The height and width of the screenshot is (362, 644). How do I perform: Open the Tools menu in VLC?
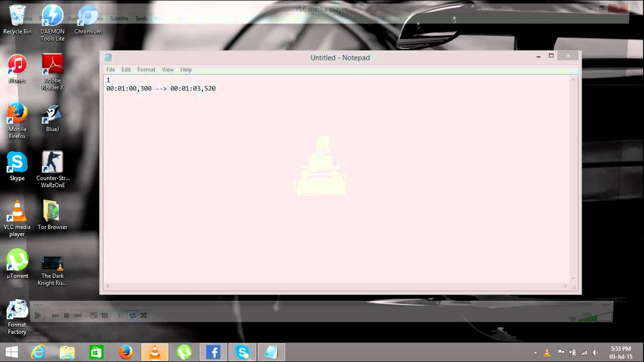click(141, 19)
